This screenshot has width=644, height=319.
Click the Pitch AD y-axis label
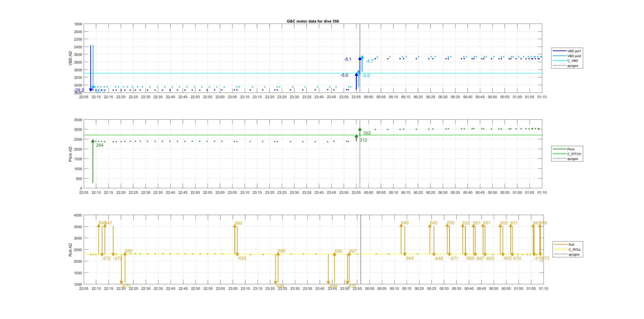[70, 154]
